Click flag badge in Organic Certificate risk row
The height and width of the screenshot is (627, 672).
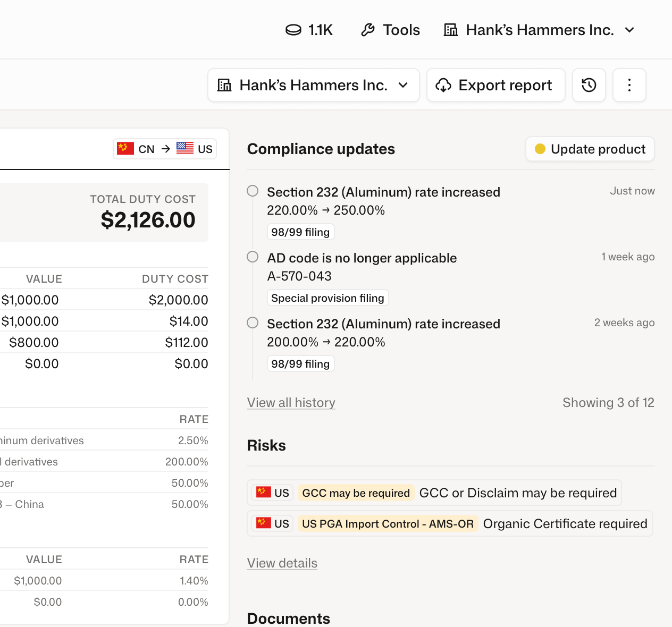click(x=272, y=524)
